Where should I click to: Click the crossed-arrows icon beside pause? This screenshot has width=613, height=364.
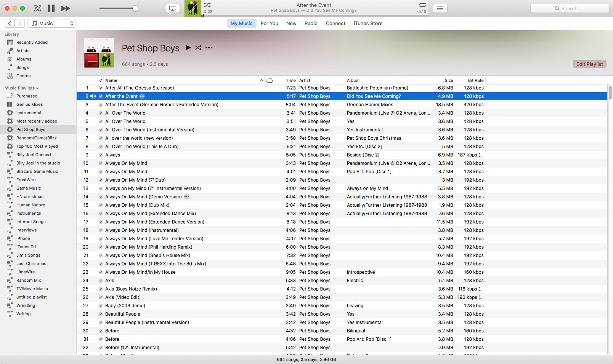coord(37,8)
